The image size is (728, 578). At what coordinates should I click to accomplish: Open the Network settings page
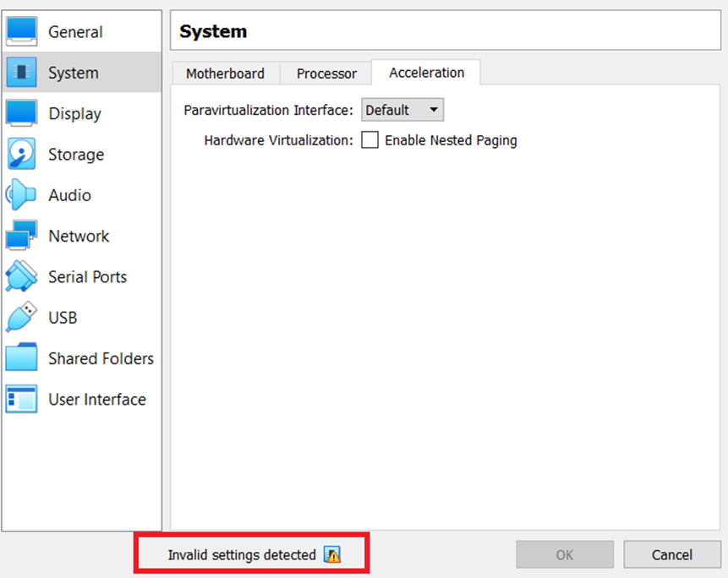(79, 236)
